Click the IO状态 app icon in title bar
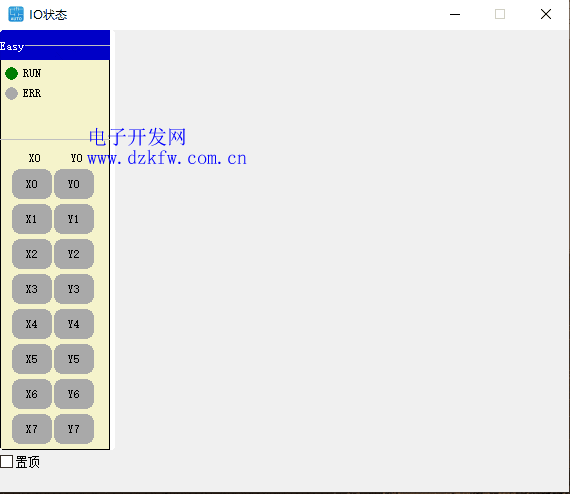Viewport: 570px width, 494px height. click(x=16, y=14)
